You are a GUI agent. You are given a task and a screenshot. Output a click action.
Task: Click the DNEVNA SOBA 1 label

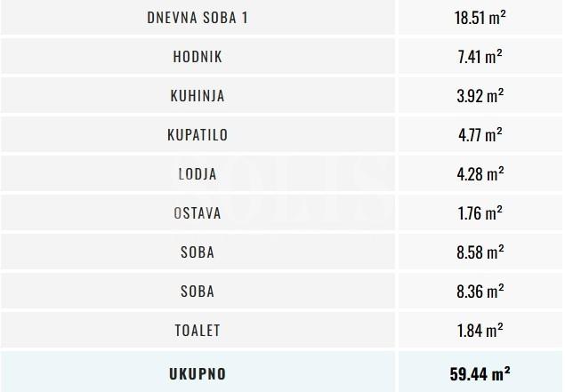coord(197,17)
